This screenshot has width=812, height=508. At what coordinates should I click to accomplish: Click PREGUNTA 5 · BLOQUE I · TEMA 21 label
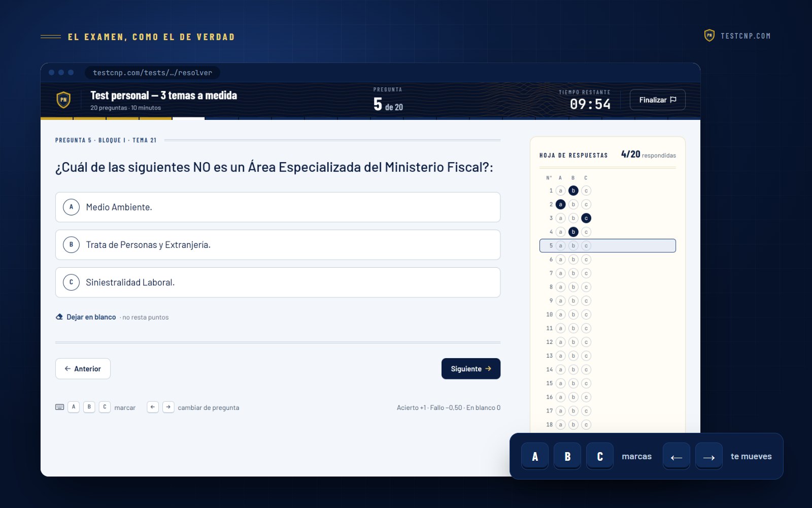pyautogui.click(x=106, y=140)
